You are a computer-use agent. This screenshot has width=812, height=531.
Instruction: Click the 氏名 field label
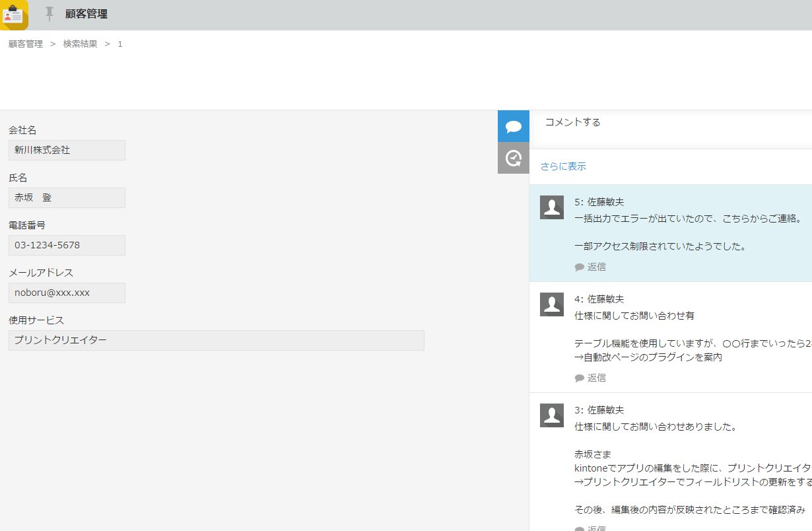coord(18,178)
